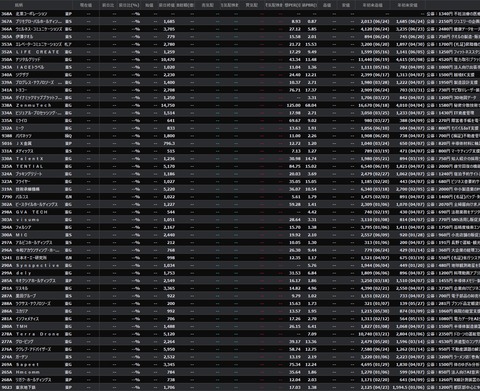
Task: Select the トヨコー stock name
Action: pyautogui.click(x=21, y=90)
